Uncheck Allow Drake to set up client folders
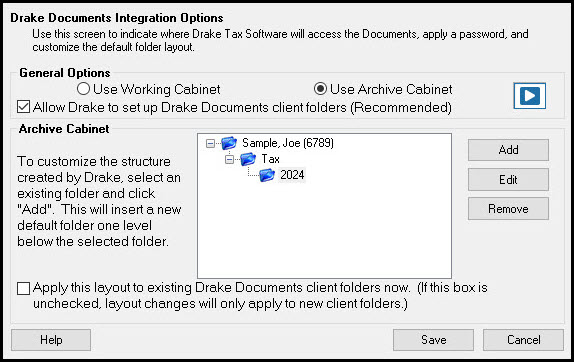The image size is (574, 362). [23, 107]
